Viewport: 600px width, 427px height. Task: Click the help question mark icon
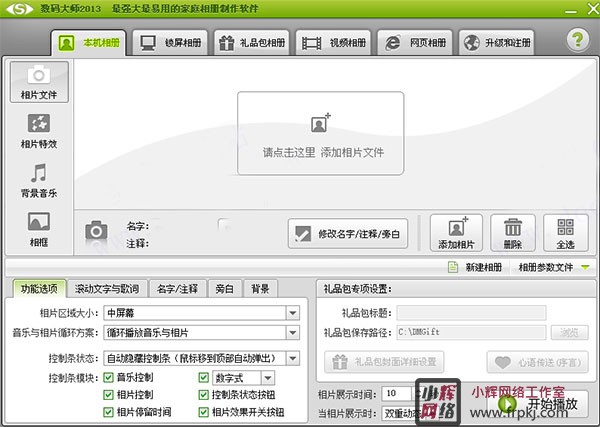[x=577, y=40]
